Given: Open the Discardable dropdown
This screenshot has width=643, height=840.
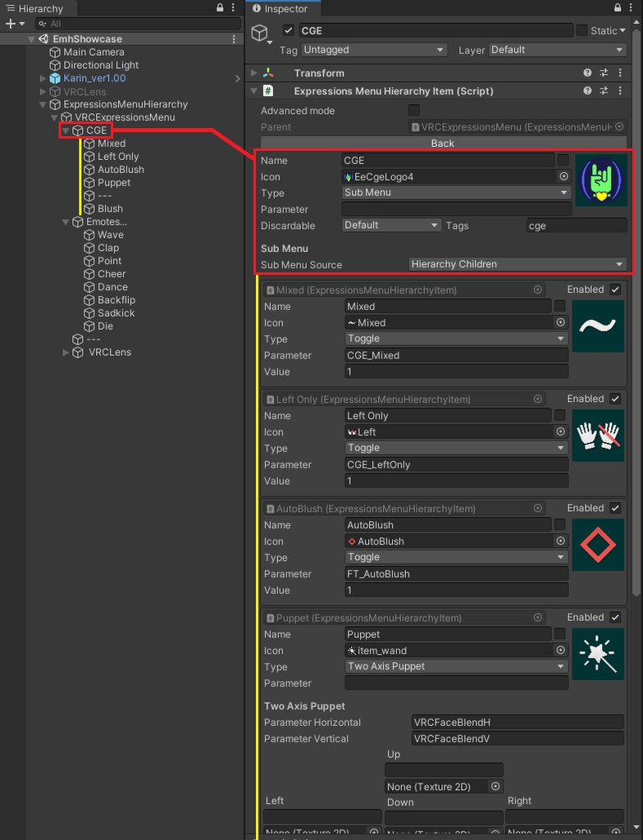Looking at the screenshot, I should (391, 226).
